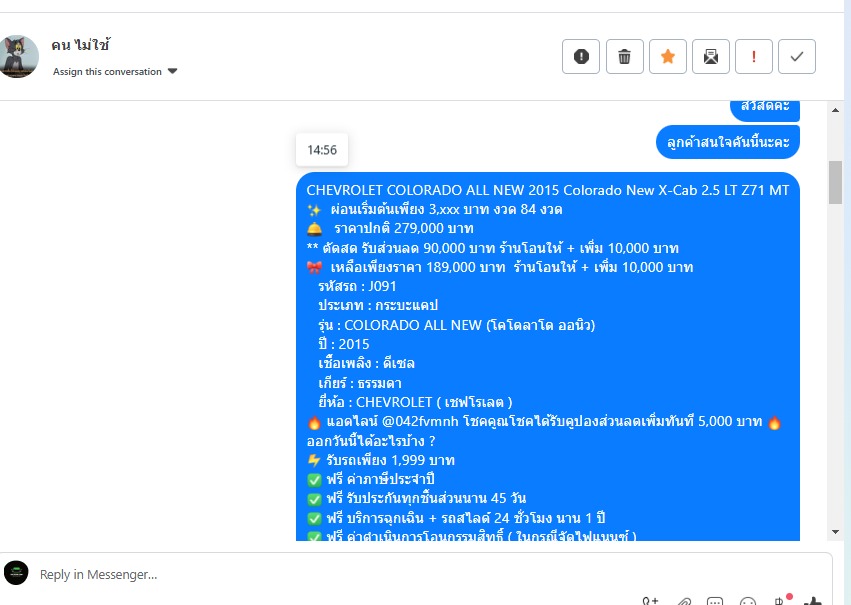Click line เกียร์ : ธรรมดา
The height and width of the screenshot is (605, 851).
360,383
